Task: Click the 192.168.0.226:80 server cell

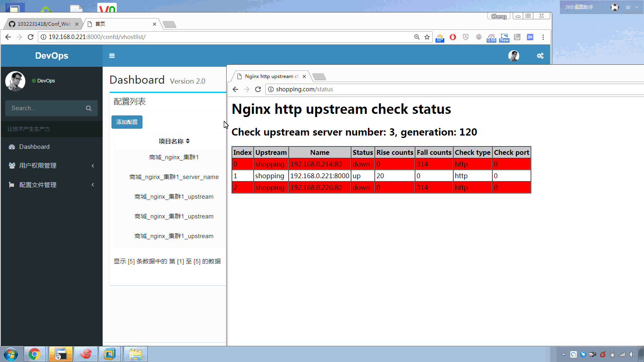Action: 320,187
